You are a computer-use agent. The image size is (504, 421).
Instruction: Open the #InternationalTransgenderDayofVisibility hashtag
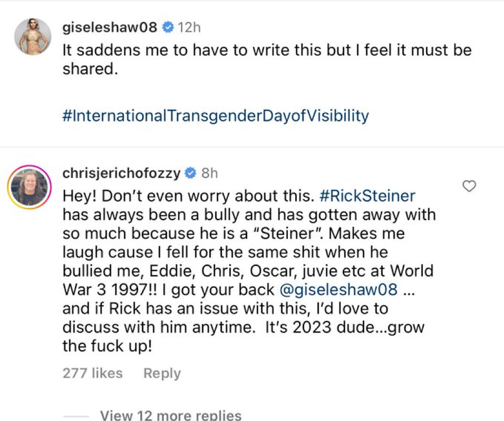tap(215, 115)
